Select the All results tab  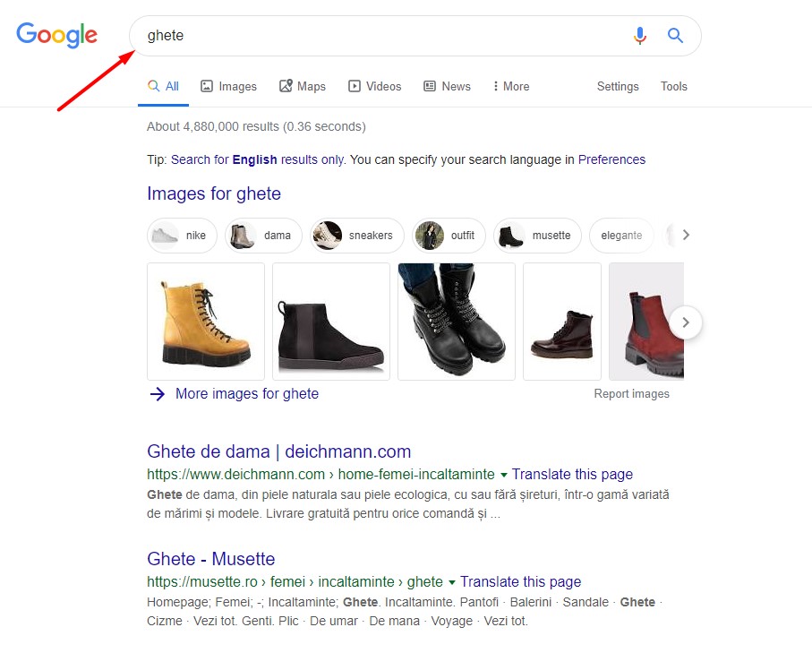pyautogui.click(x=163, y=87)
